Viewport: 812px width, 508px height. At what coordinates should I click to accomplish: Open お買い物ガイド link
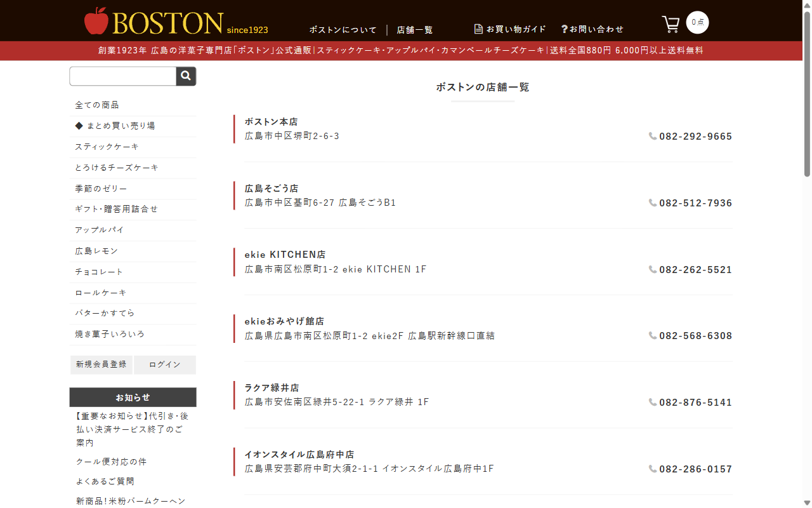510,29
